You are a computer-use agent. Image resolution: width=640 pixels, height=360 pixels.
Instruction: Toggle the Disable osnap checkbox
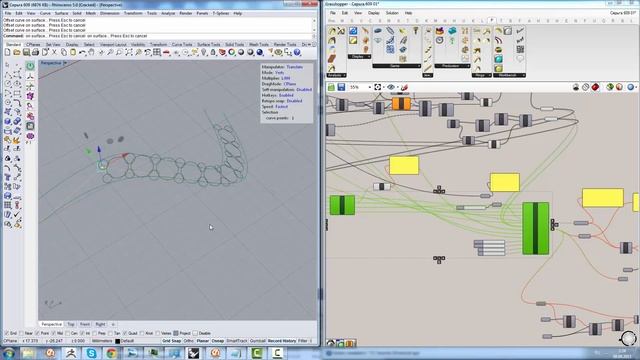pyautogui.click(x=195, y=333)
